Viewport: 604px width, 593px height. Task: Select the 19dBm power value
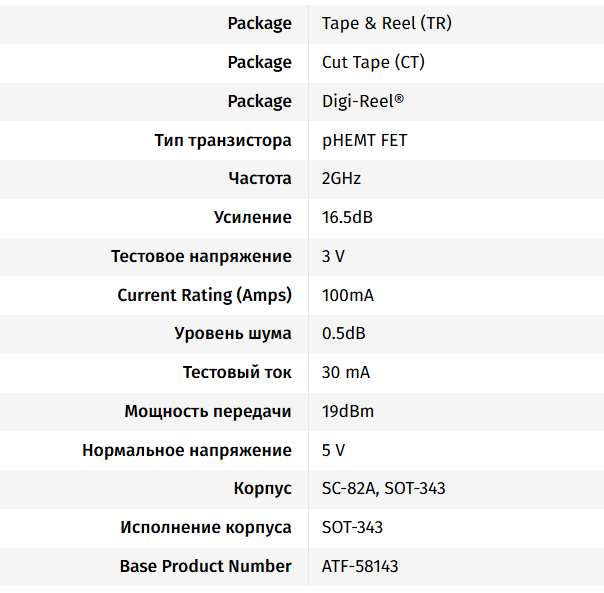click(348, 411)
